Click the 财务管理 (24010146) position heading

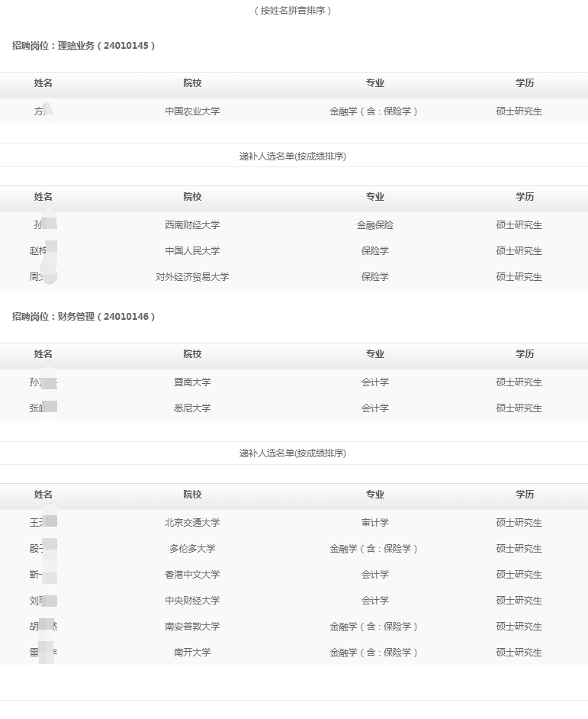[x=83, y=316]
